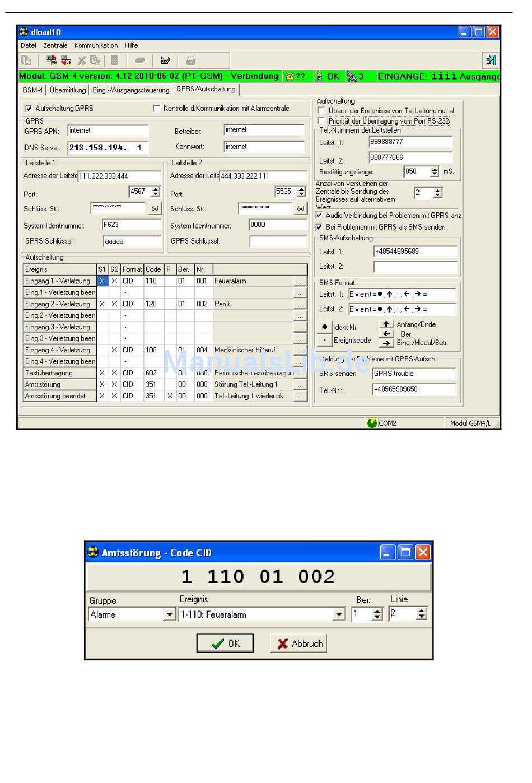Adjust the Anzahl von Versuchen spinner showing 2
Viewport: 532px width, 783px height.
coord(438,193)
